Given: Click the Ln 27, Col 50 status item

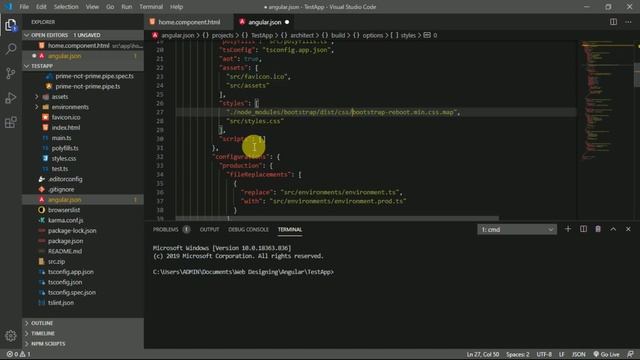Looking at the screenshot, I should click(482, 354).
